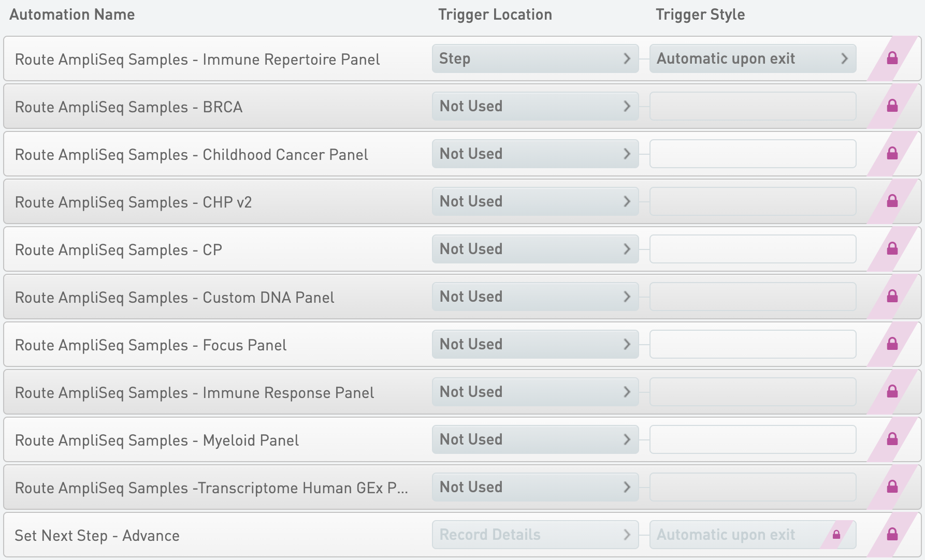Click the row-end lock on Set Next Step - Advance

click(892, 534)
